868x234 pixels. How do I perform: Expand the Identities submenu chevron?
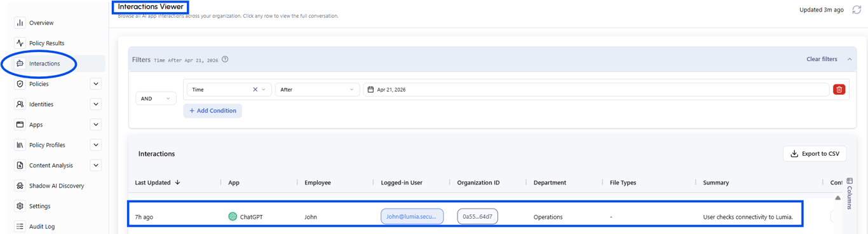(96, 104)
